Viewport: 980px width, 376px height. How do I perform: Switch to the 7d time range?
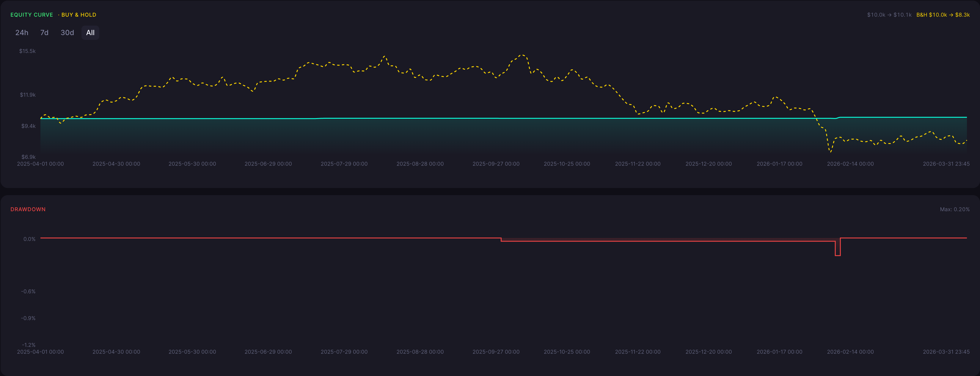[44, 33]
